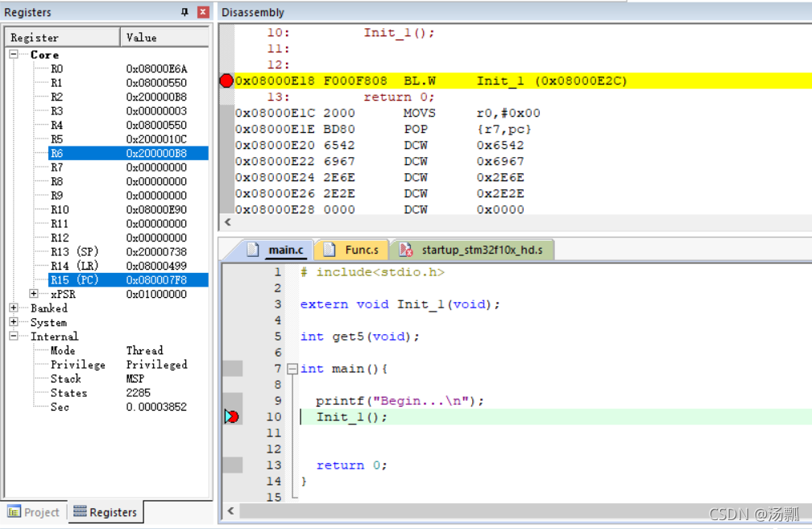
Task: Click the POP {r7,pc} instruction line
Action: [383, 129]
